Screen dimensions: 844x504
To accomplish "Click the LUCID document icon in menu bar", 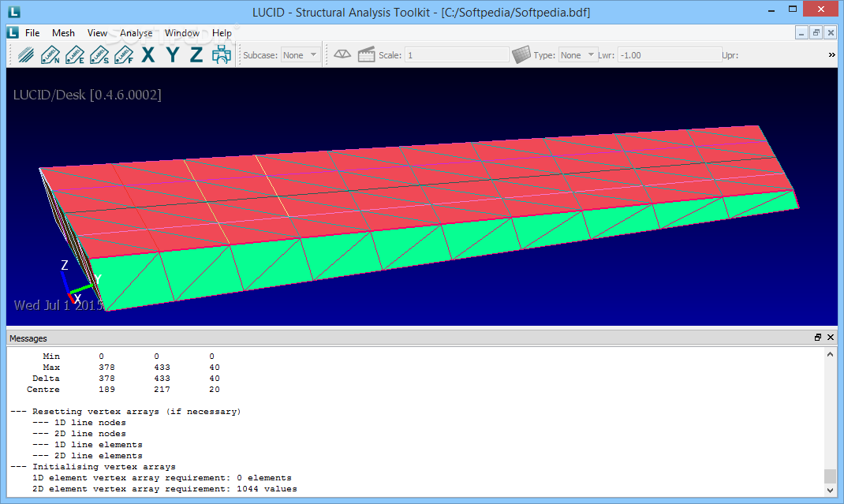I will click(13, 32).
